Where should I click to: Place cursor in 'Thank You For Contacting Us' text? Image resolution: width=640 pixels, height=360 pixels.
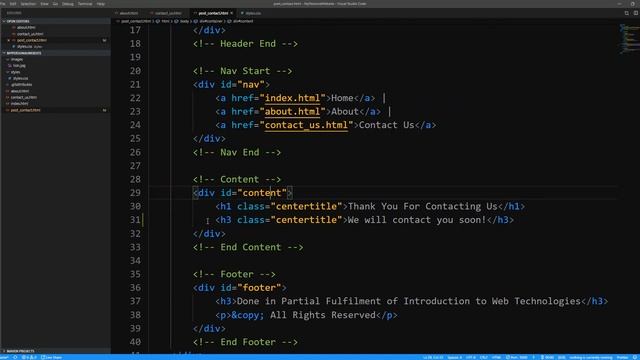tap(422, 206)
